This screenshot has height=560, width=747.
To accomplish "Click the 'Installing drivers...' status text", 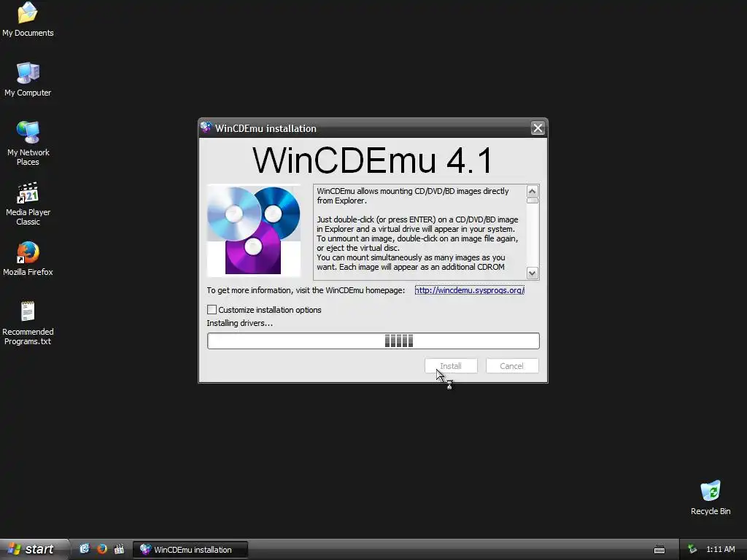I will click(x=239, y=323).
